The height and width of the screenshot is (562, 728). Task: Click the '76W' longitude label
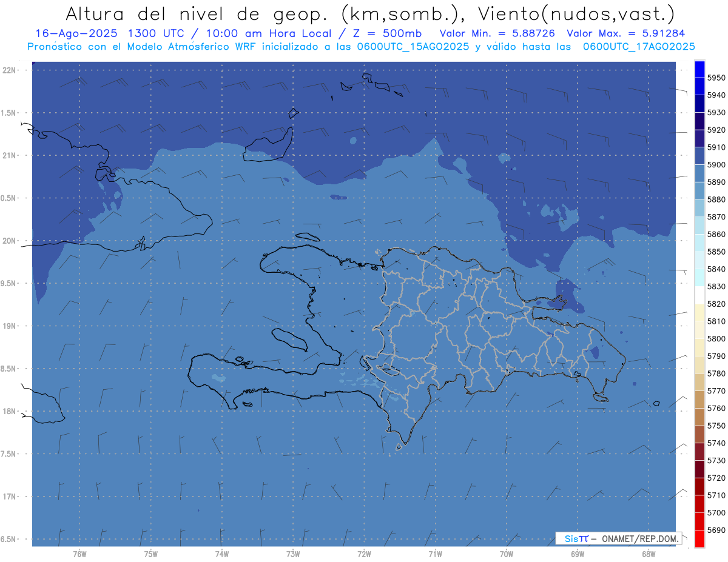79,554
